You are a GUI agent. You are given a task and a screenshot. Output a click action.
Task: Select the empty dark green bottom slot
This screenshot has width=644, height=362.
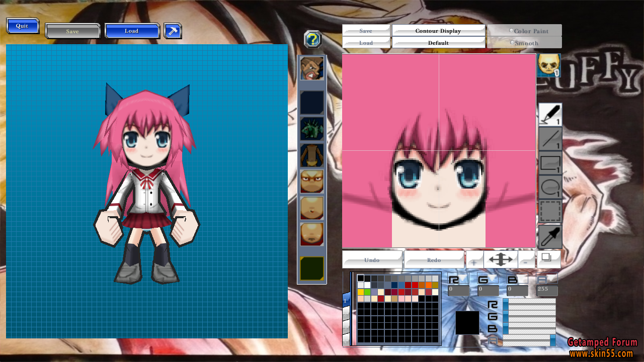tap(312, 268)
